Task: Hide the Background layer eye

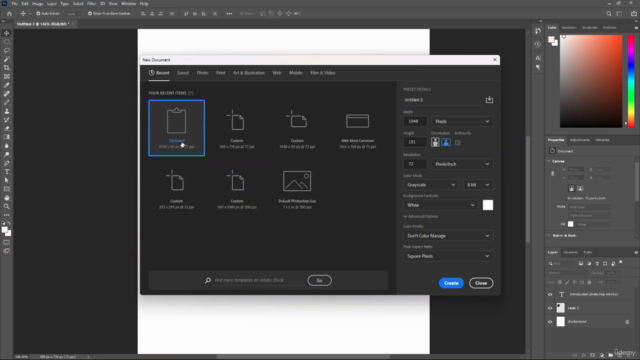Action: pyautogui.click(x=550, y=322)
